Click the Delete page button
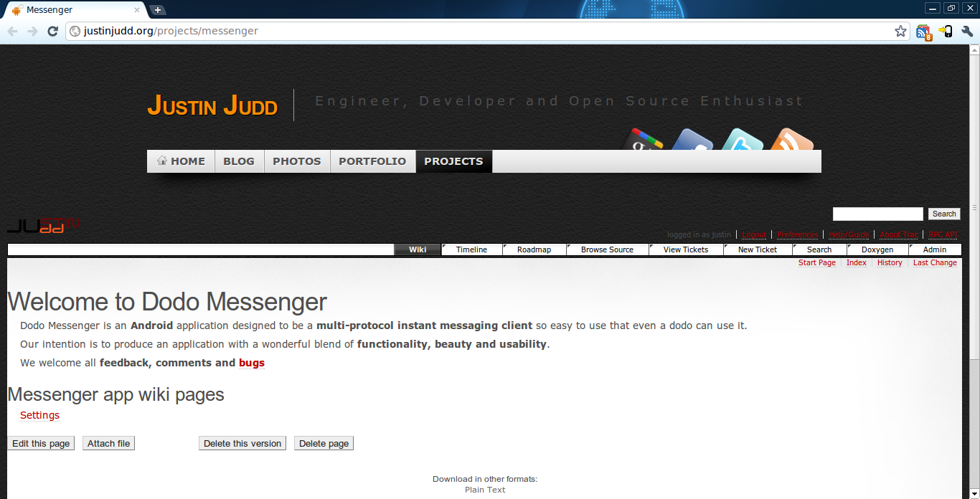This screenshot has width=980, height=499. pos(324,444)
